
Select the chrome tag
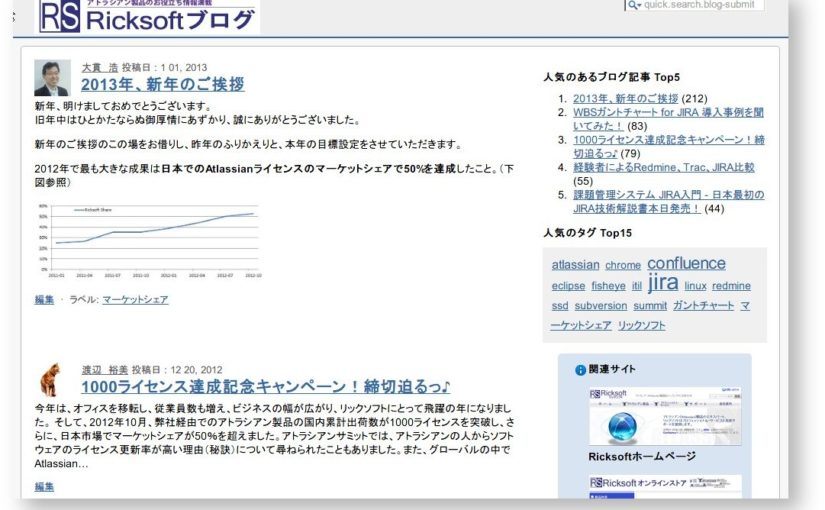623,265
